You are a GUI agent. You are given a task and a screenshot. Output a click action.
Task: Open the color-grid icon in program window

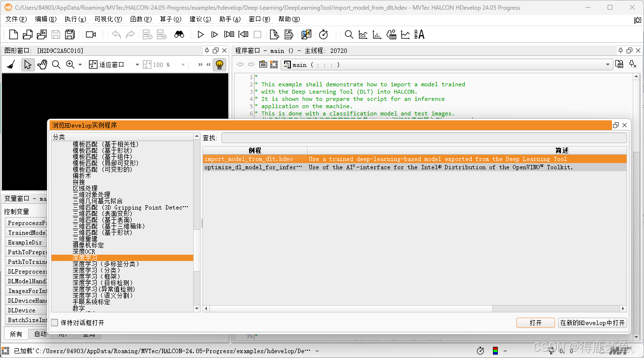coord(274,65)
